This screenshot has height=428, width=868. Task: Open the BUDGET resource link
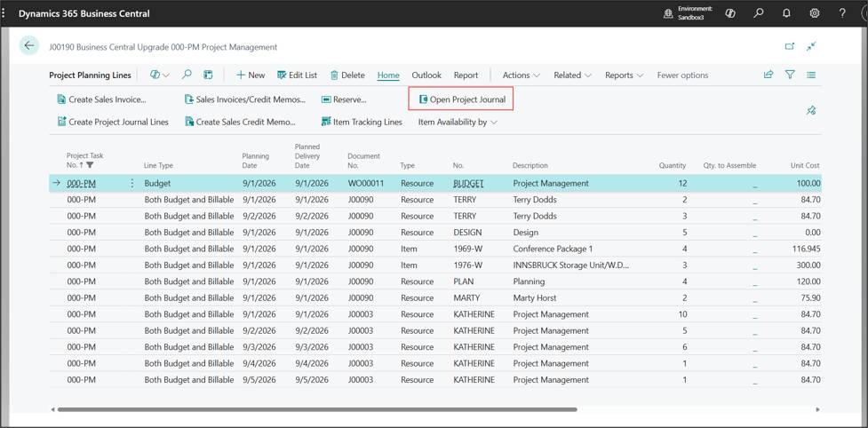point(468,183)
